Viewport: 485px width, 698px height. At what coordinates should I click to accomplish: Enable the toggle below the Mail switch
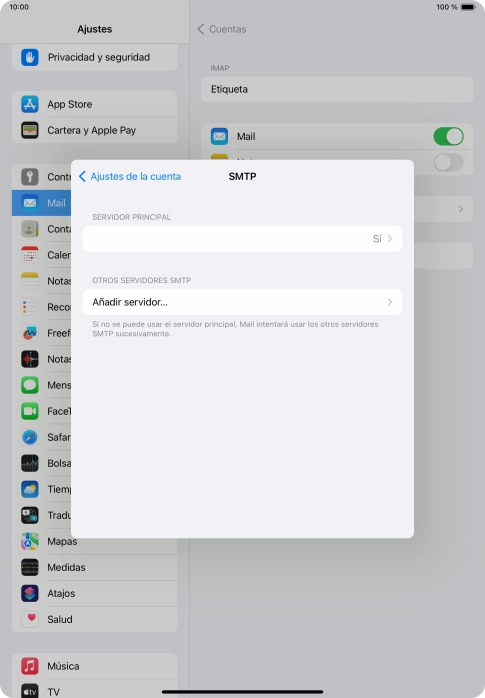[449, 162]
